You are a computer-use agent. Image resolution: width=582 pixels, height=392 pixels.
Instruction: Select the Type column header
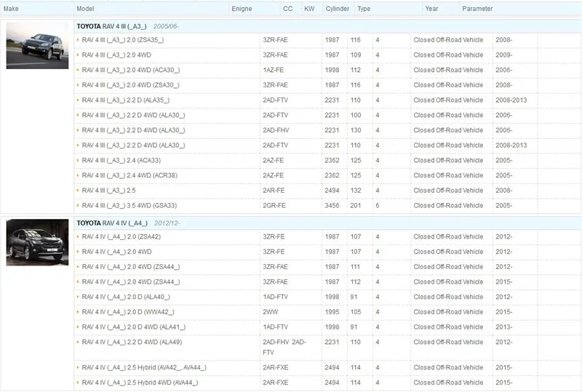point(364,9)
